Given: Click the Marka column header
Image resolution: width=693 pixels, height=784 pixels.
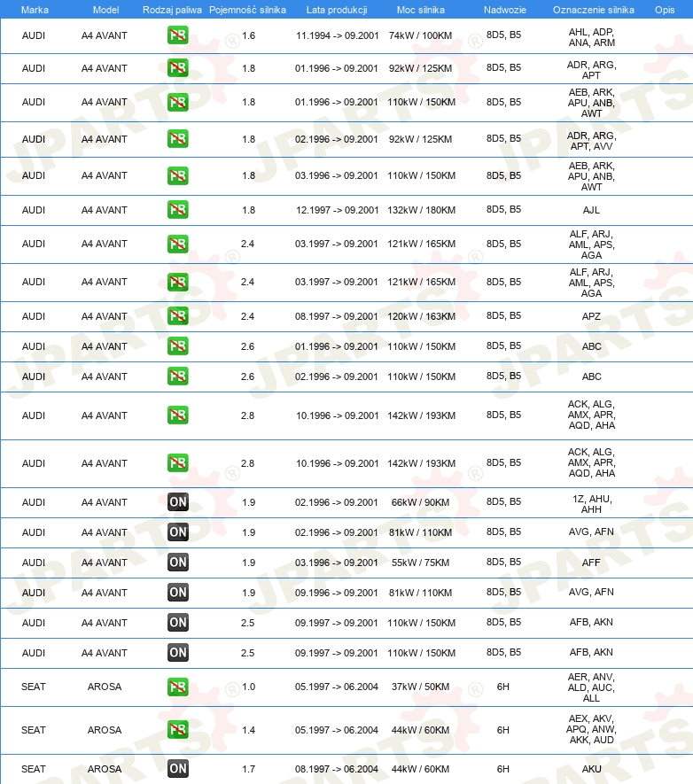Looking at the screenshot, I should pos(35,10).
